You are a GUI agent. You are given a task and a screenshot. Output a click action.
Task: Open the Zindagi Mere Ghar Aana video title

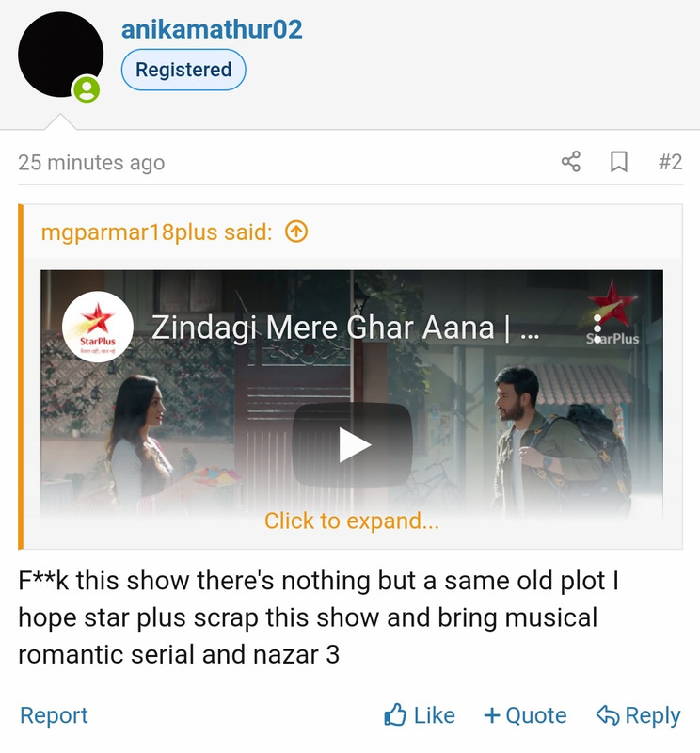coord(345,328)
